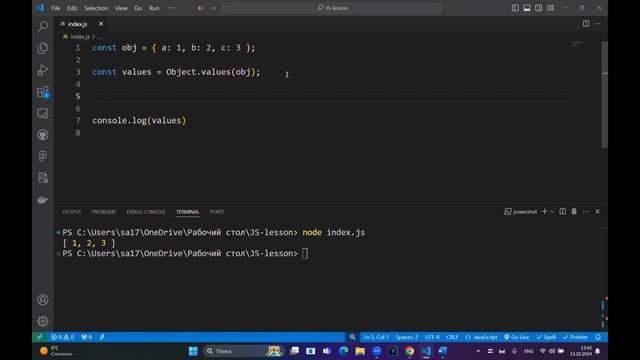Open the Explorer view in activity bar
Viewport: 640px width, 360px height.
42,48
